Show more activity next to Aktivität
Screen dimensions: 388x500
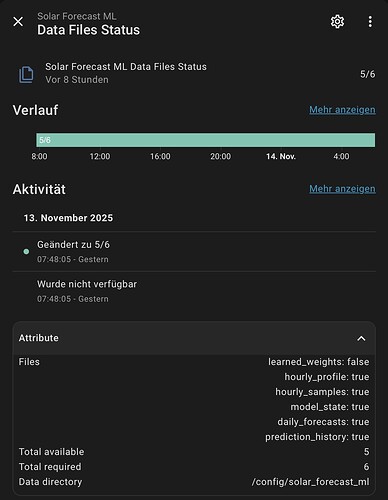coord(342,189)
